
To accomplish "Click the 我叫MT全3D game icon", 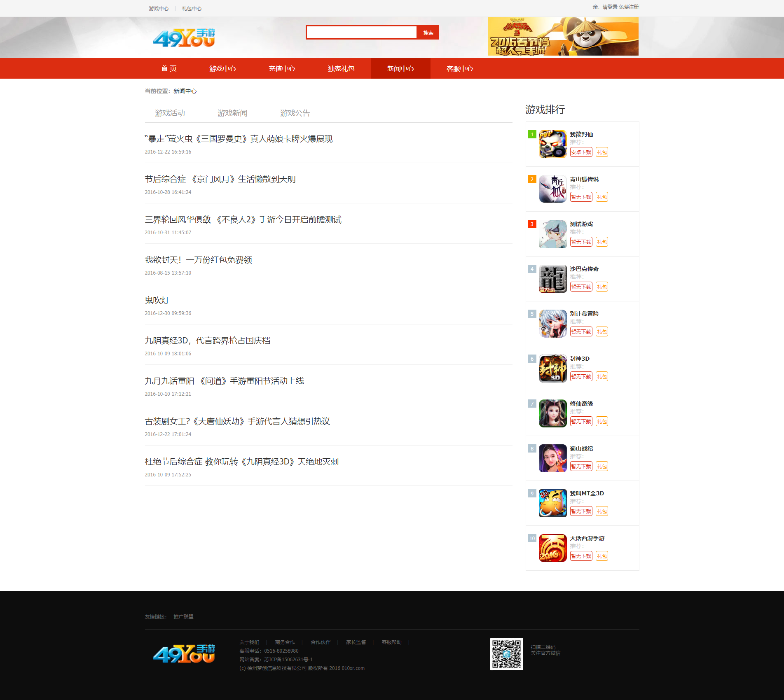I will [x=552, y=503].
